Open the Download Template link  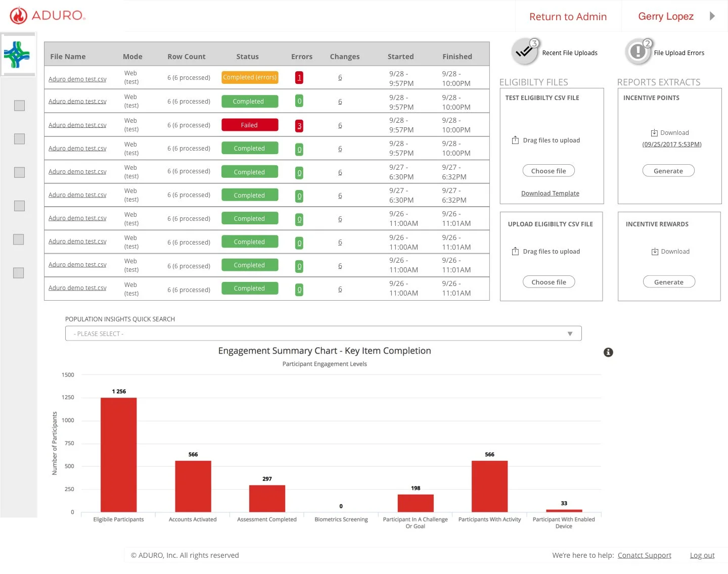point(550,194)
